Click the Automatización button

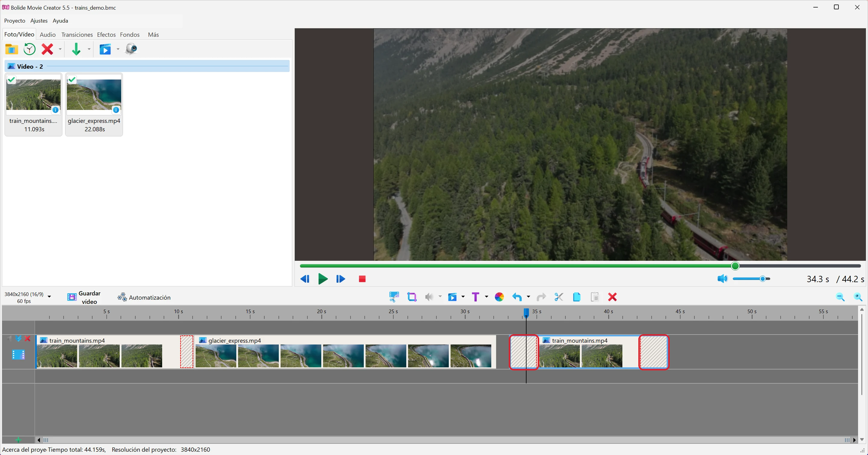tap(144, 297)
